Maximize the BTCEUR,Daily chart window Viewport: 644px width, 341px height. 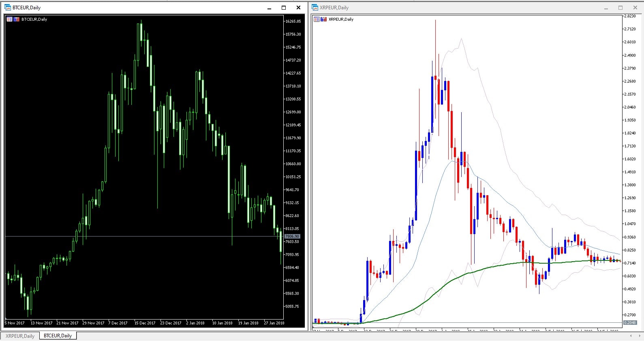(x=284, y=7)
